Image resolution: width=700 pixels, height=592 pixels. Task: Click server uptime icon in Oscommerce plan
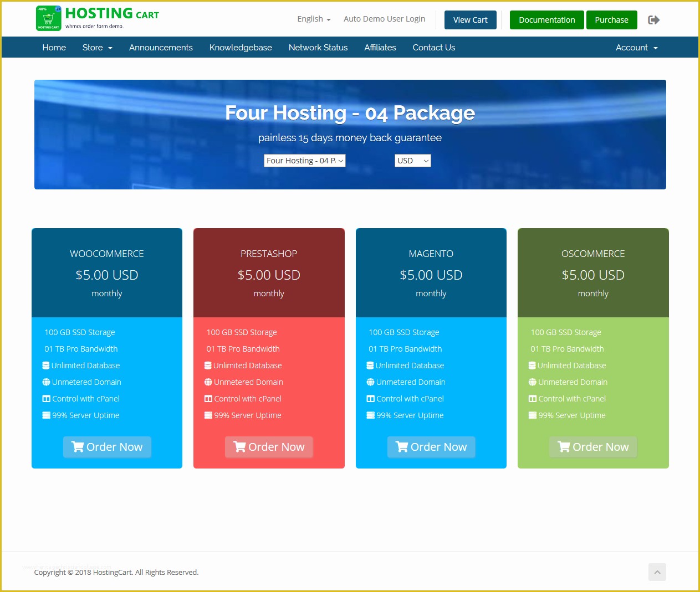[533, 415]
